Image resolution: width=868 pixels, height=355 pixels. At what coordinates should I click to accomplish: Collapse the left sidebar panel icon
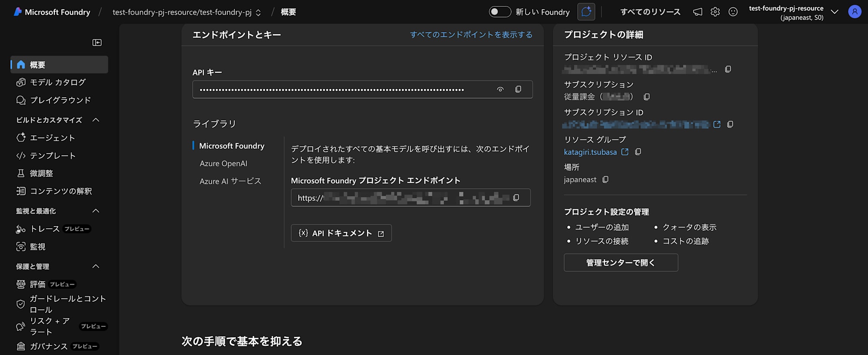97,43
